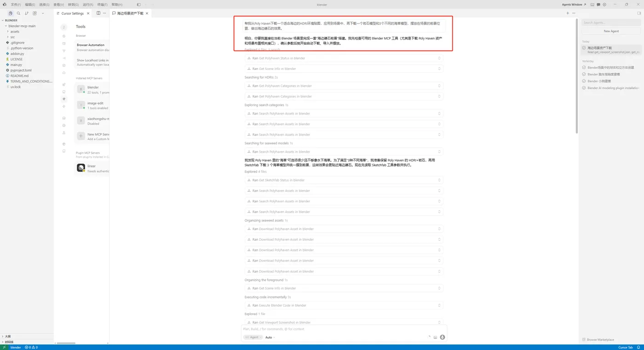The height and width of the screenshot is (350, 644).
Task: Attach an image using the chat input image icon
Action: coord(435,337)
